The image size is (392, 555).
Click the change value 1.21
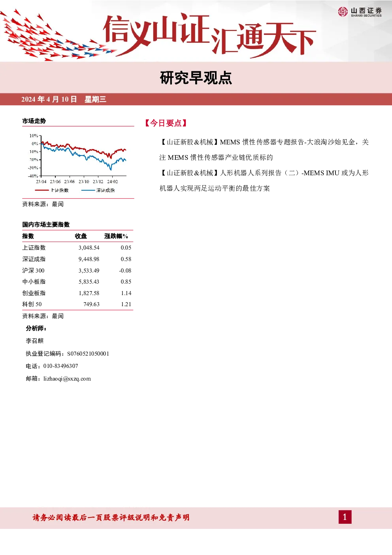point(126,304)
